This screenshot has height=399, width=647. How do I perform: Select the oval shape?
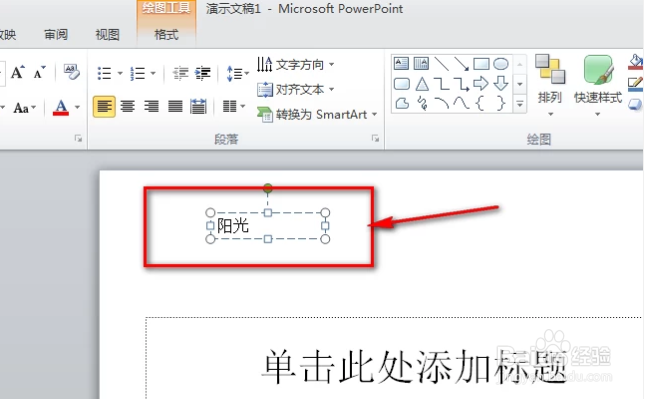click(x=501, y=64)
